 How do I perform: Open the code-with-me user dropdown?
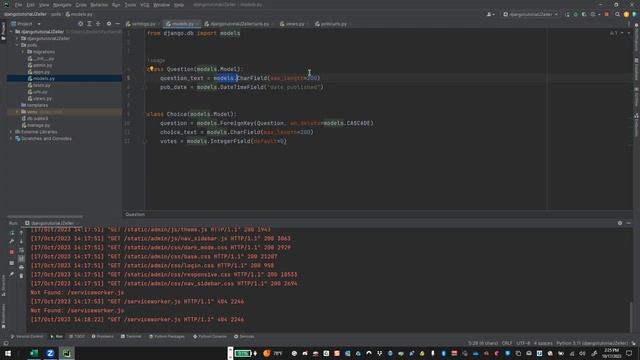(x=491, y=14)
